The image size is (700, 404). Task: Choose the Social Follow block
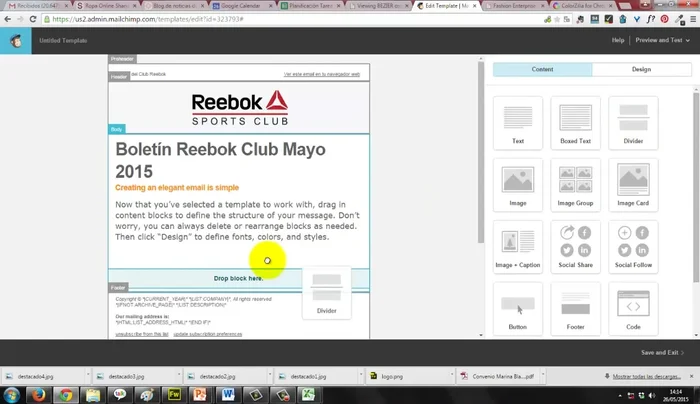pos(633,246)
